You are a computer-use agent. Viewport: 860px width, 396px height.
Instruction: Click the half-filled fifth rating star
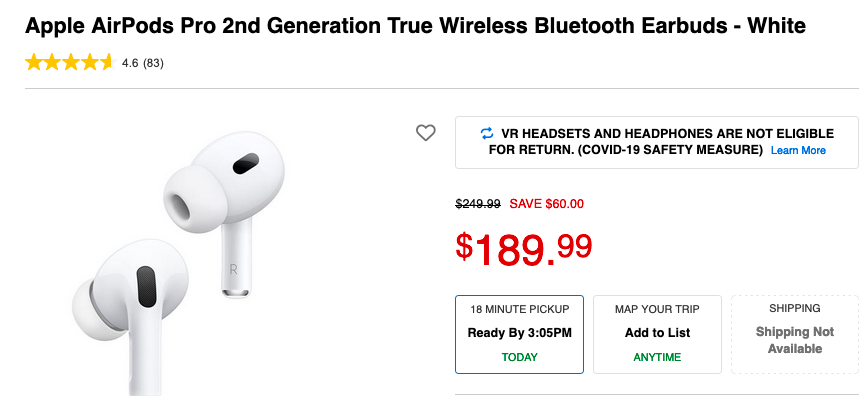pos(106,63)
